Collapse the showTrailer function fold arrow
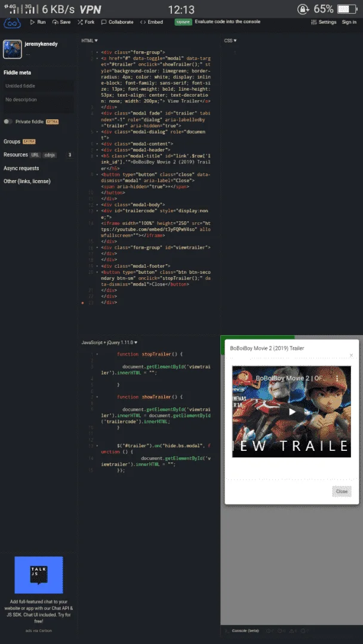 [97, 397]
